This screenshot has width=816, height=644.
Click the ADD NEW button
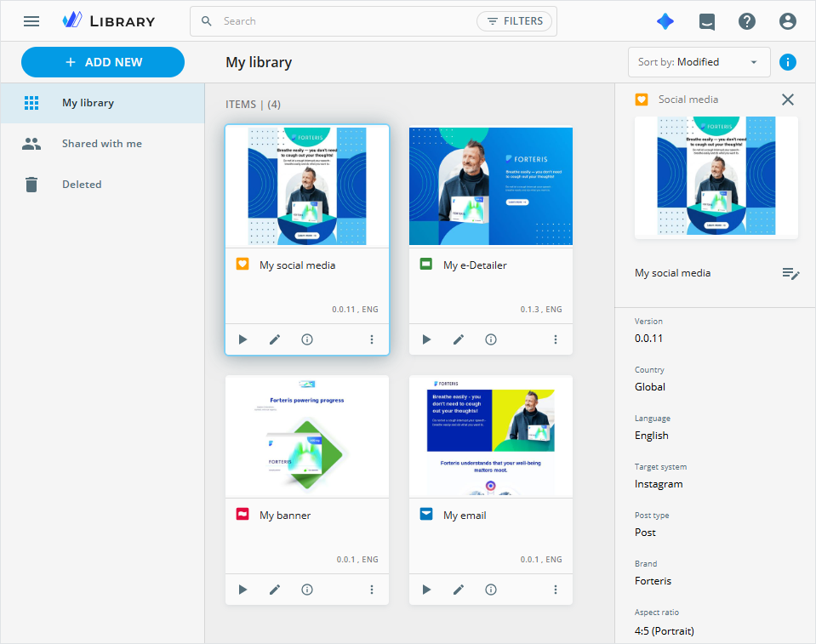tap(103, 62)
